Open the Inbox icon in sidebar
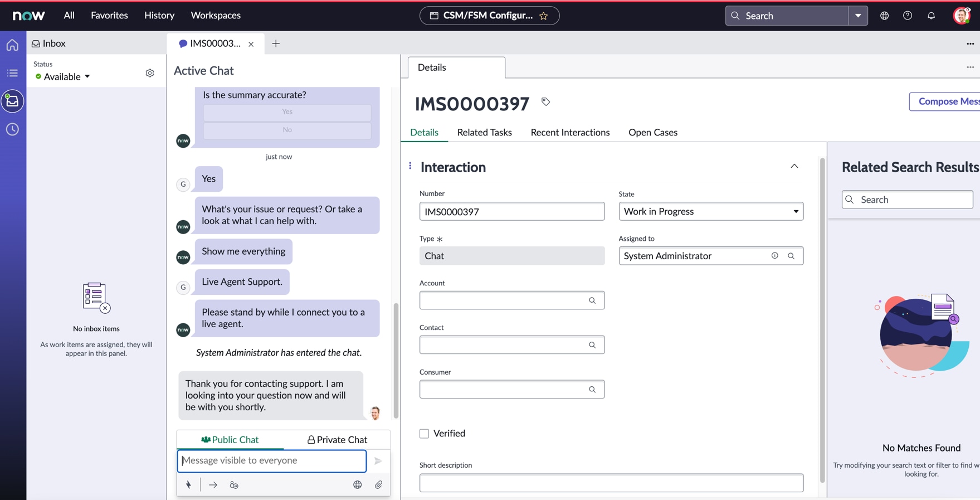 tap(12, 101)
